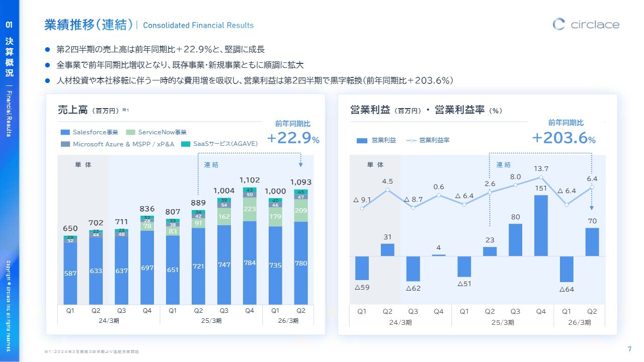The width and height of the screenshot is (644, 362).
Task: Click the +22.9% year-over-year figure
Action: 293,139
